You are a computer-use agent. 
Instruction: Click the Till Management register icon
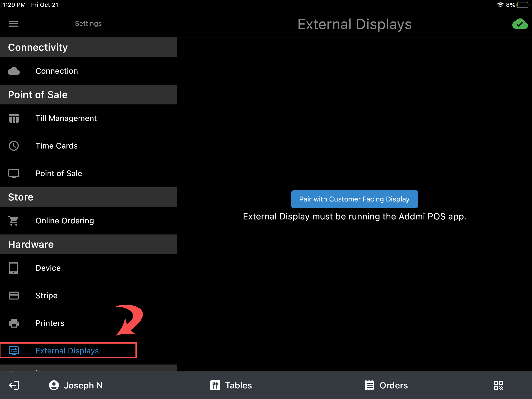click(14, 118)
